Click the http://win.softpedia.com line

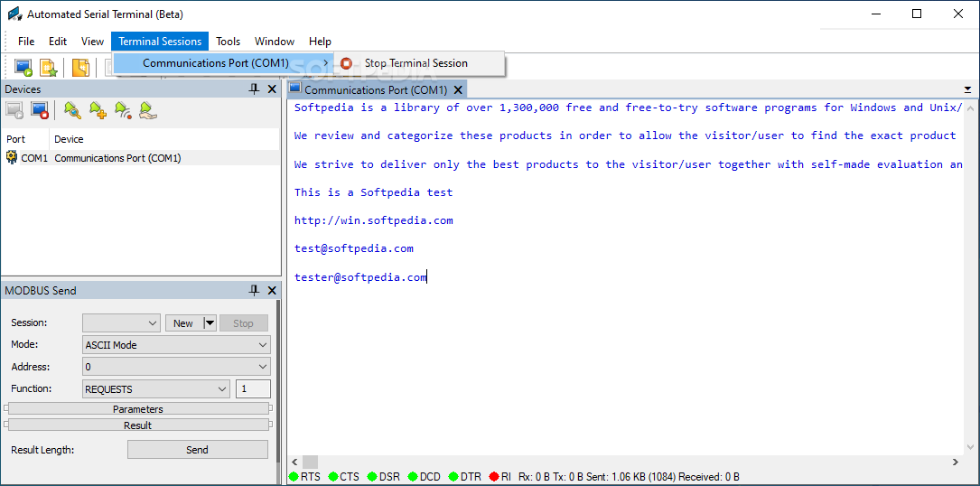(374, 220)
